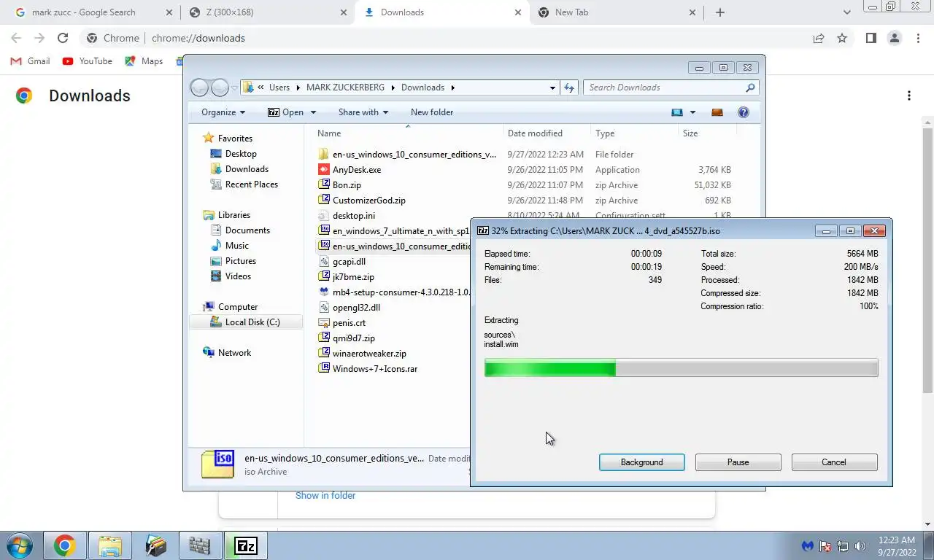This screenshot has height=560, width=934.
Task: Open the Maps bookmark
Action: tap(144, 61)
